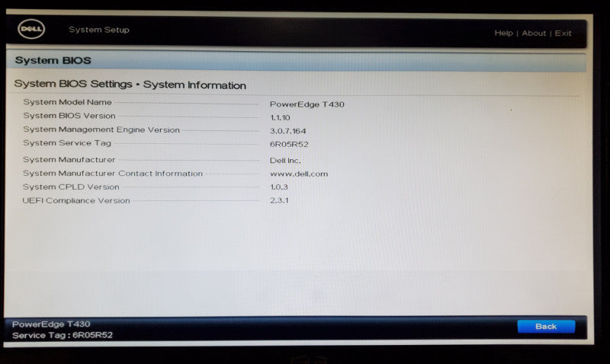Select the System Model Name label

tap(67, 102)
